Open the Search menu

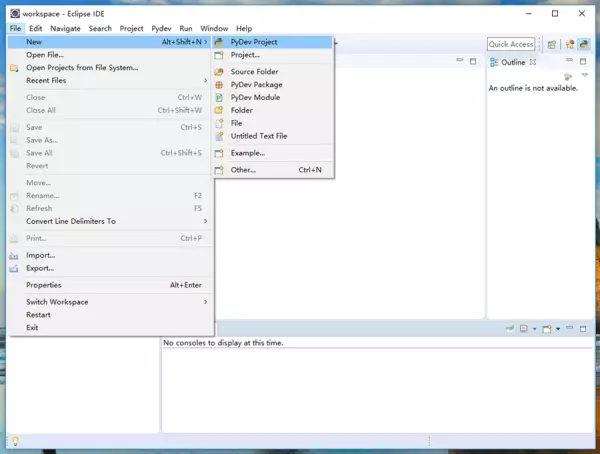click(100, 28)
